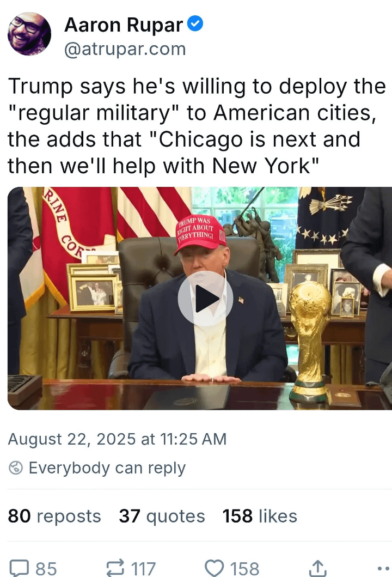Click the post text about Chicago
This screenshot has height=577, width=392.
pos(197,126)
